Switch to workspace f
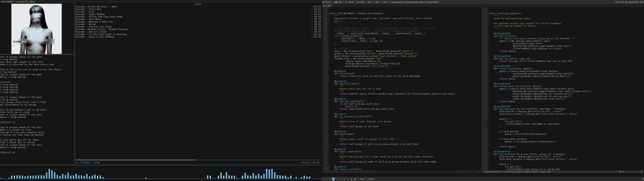This screenshot has width=644, height=181. tap(330, 179)
